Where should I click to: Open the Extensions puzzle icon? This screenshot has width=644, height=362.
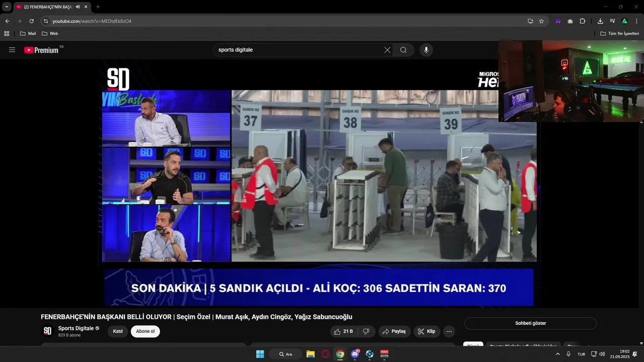pos(582,21)
